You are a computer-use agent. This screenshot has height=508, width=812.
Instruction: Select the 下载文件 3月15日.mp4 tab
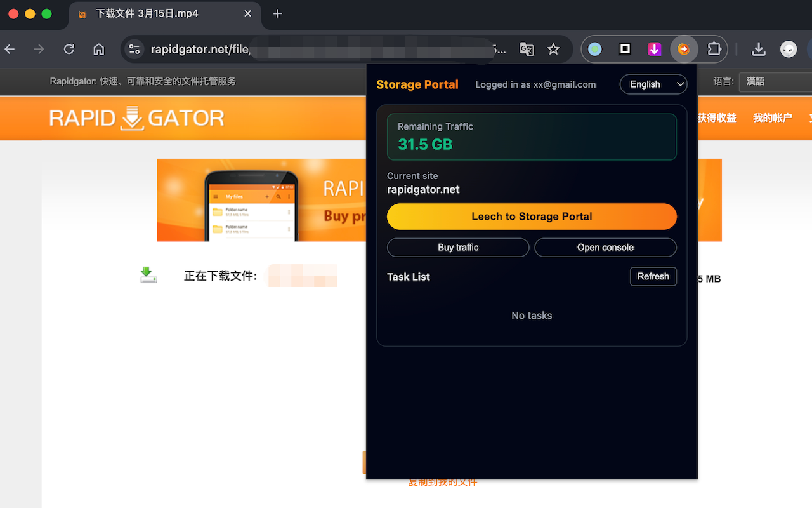tap(165, 14)
